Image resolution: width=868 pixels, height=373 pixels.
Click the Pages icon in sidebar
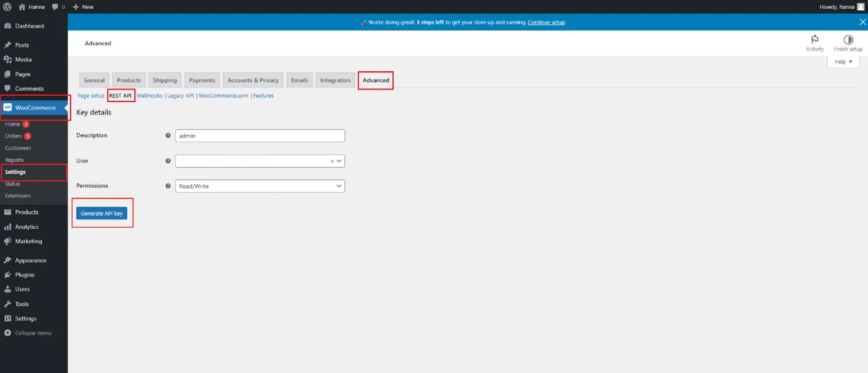click(x=8, y=74)
